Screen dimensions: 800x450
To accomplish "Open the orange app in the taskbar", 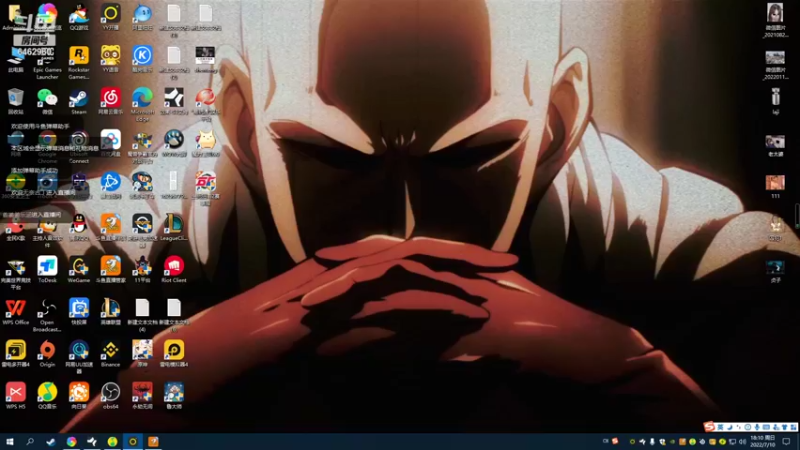I will tap(153, 441).
